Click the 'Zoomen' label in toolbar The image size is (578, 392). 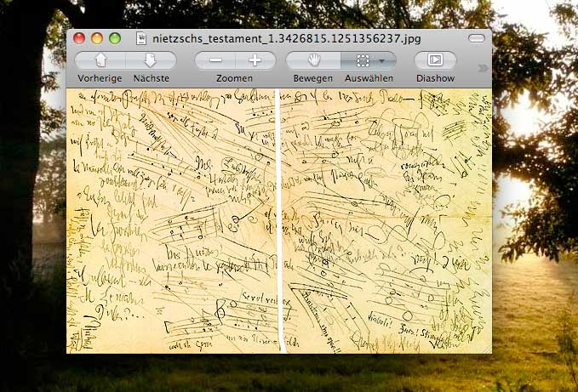pyautogui.click(x=234, y=78)
